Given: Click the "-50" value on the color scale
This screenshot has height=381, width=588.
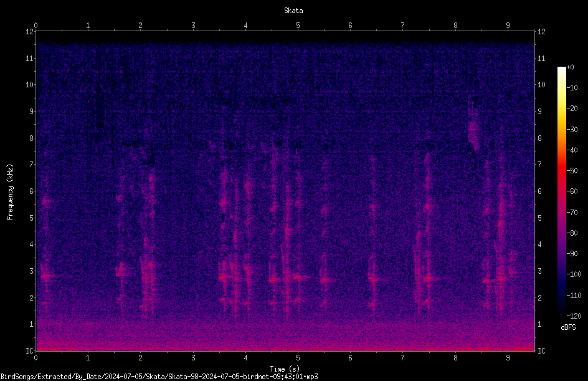Looking at the screenshot, I should (572, 171).
